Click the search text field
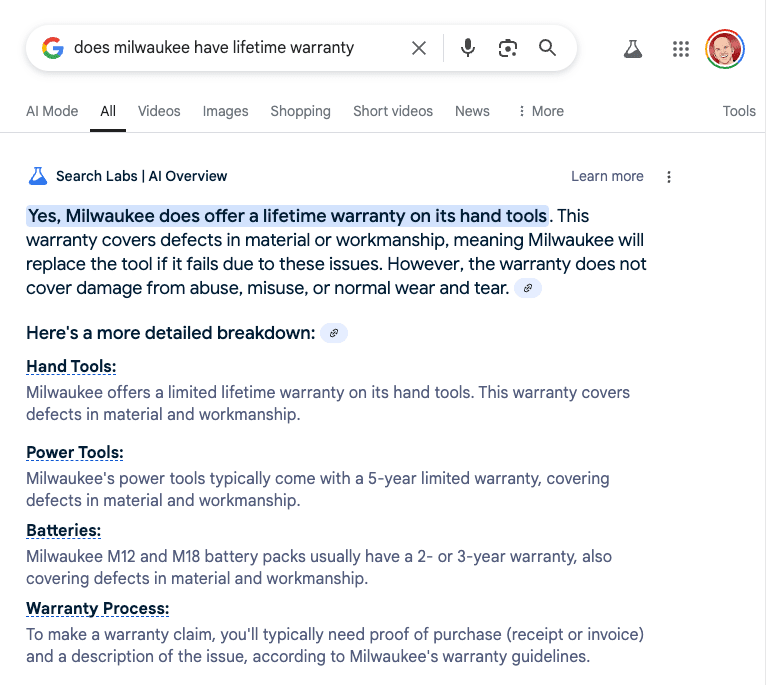Screen dimensions: 766x685 (214, 48)
